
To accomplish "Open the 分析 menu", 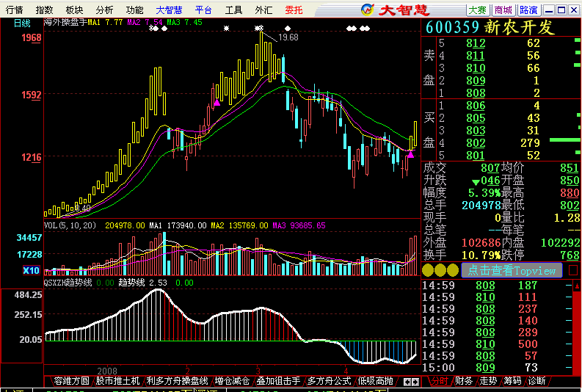I will (x=104, y=10).
